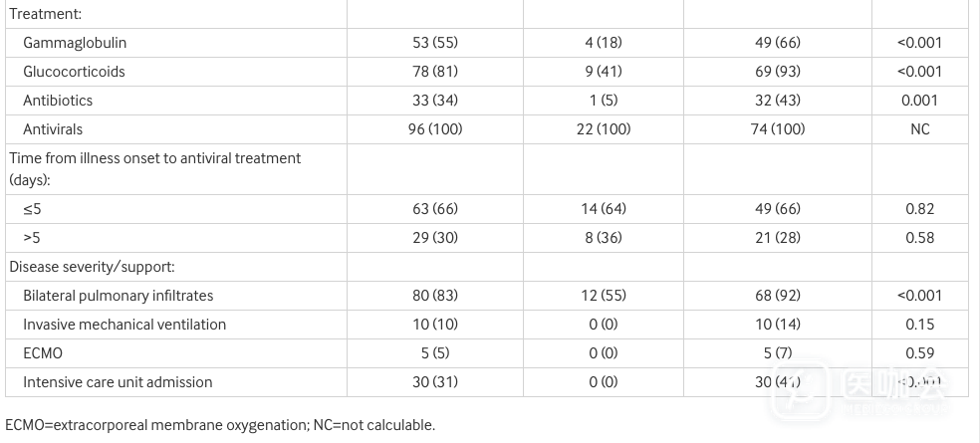
Task: Click the 0.82 P value cell
Action: click(x=919, y=209)
